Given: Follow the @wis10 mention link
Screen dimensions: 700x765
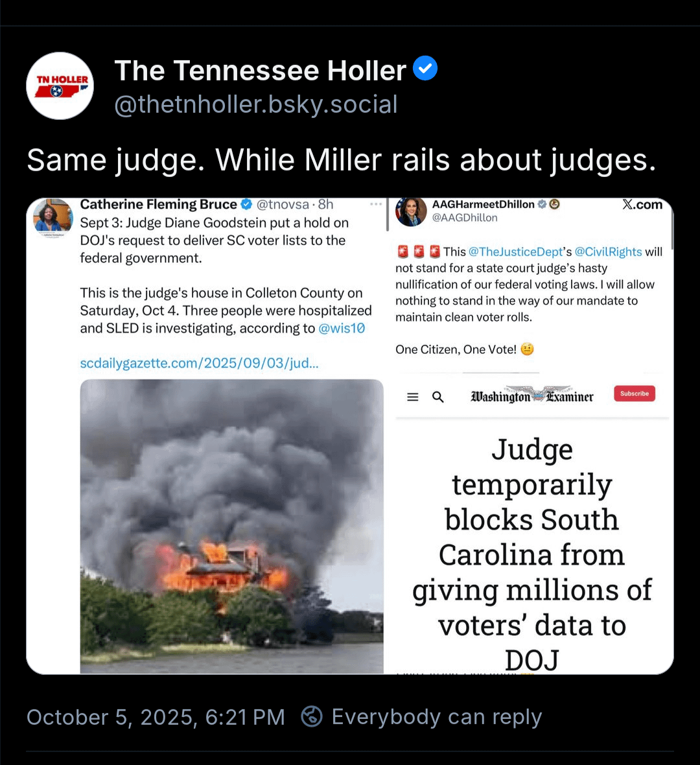Looking at the screenshot, I should pyautogui.click(x=342, y=328).
